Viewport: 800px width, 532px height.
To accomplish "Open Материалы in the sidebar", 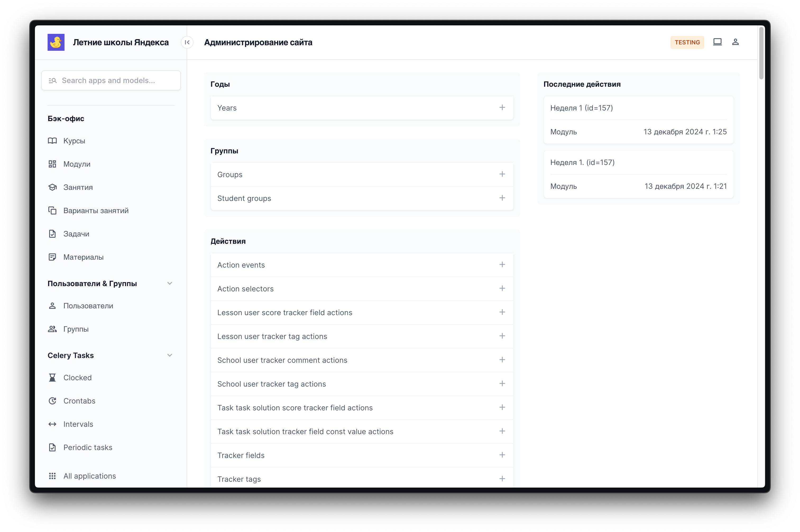I will [84, 257].
